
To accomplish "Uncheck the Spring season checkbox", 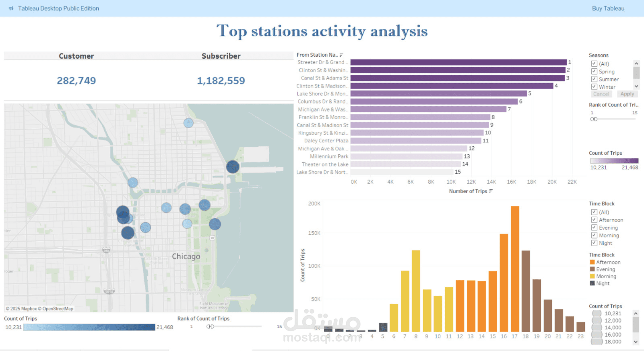I will pos(594,71).
